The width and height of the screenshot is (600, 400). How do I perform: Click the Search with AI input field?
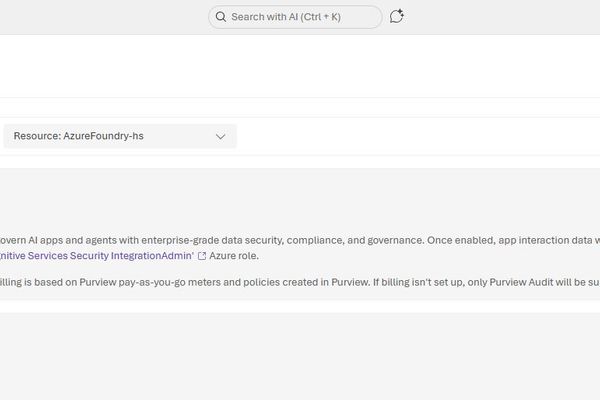[295, 17]
